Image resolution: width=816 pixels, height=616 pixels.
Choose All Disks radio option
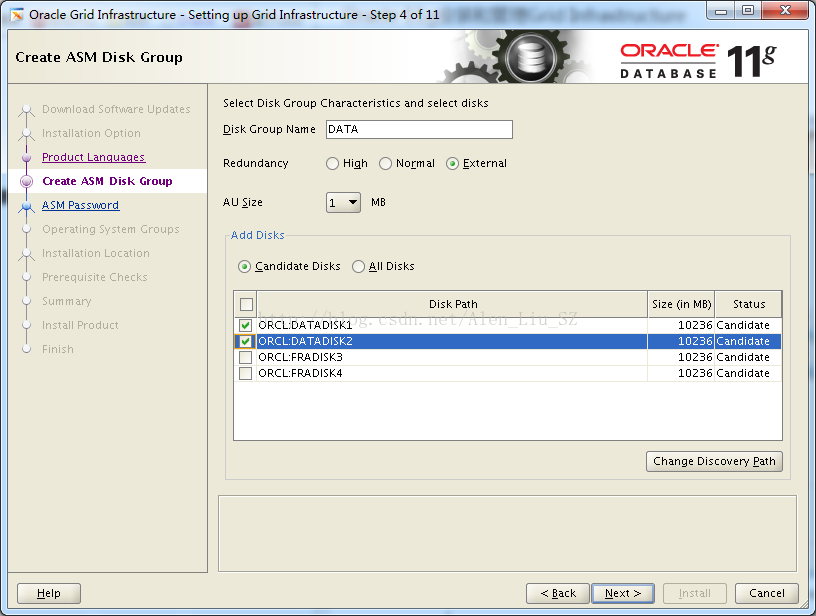358,267
